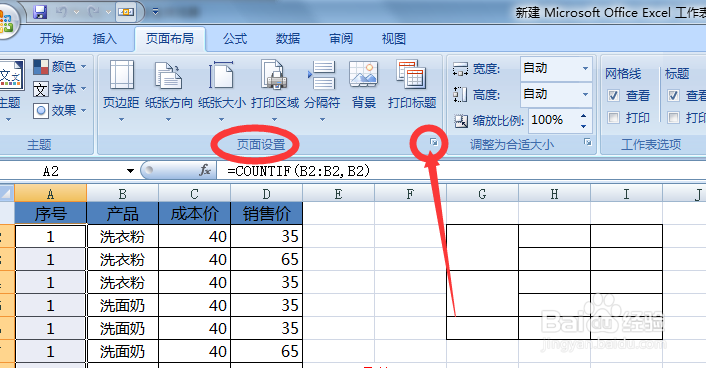Toggle the 标题 查看 checkbox
Viewport: 706px width, 368px height.
tap(673, 95)
